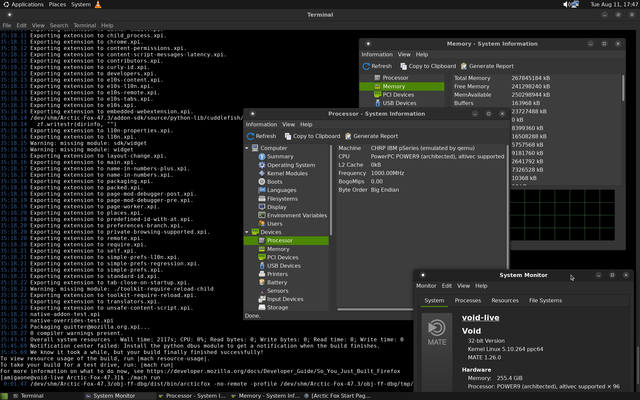Screen dimensions: 640x400
Task: Open Information menu in Processor window
Action: tap(261, 124)
